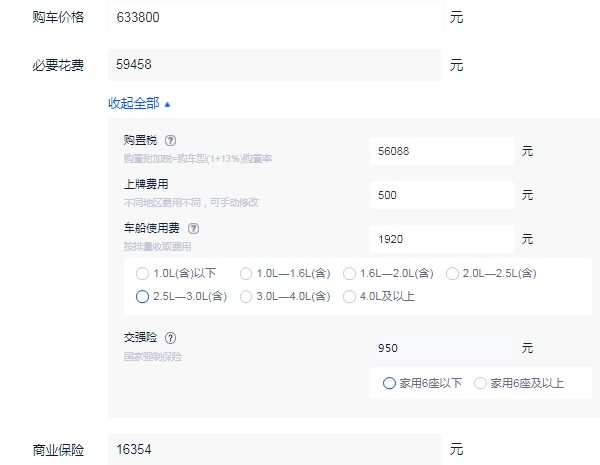This screenshot has height=465, width=600.
Task: Select 家用6座以下 seating option
Action: [x=389, y=383]
